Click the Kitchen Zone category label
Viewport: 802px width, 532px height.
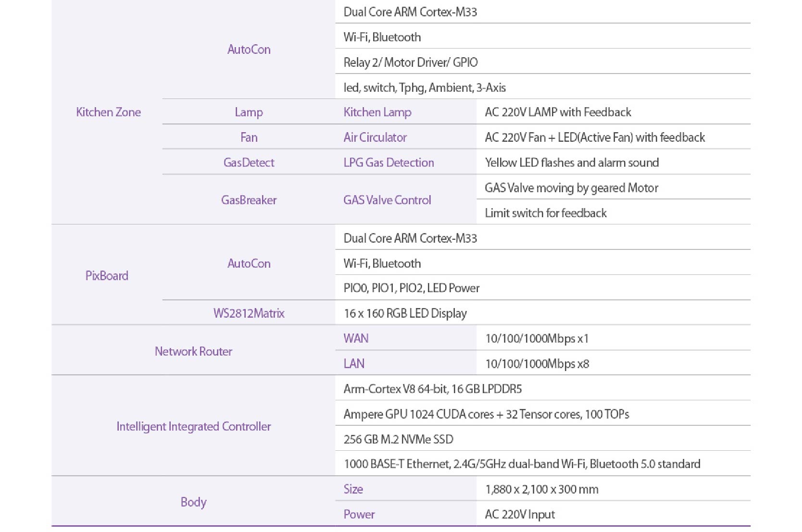(108, 112)
